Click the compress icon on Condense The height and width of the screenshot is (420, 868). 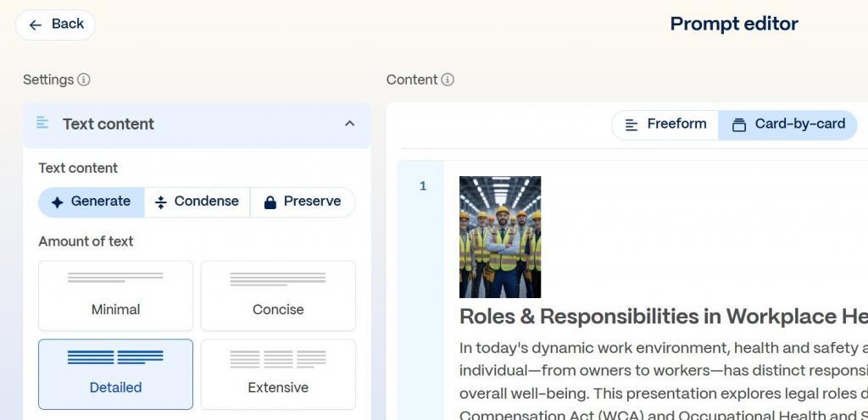161,202
